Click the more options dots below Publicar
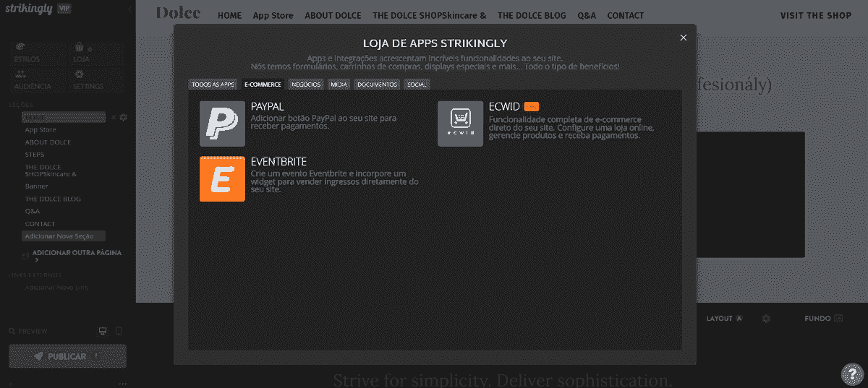The height and width of the screenshot is (388, 868). (122, 383)
